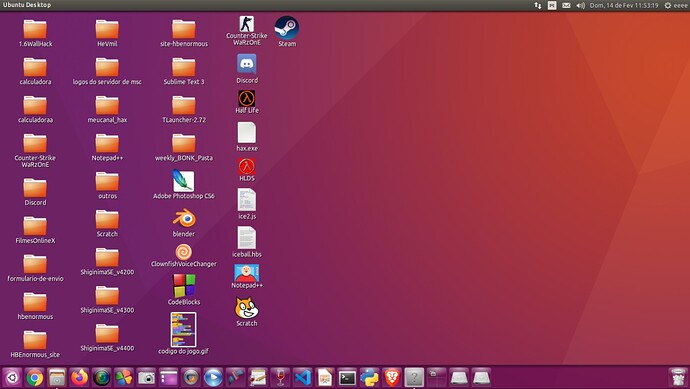Open the ShiginimaSE_v4200 folder
Image resolution: width=690 pixels, height=389 pixels.
[107, 257]
